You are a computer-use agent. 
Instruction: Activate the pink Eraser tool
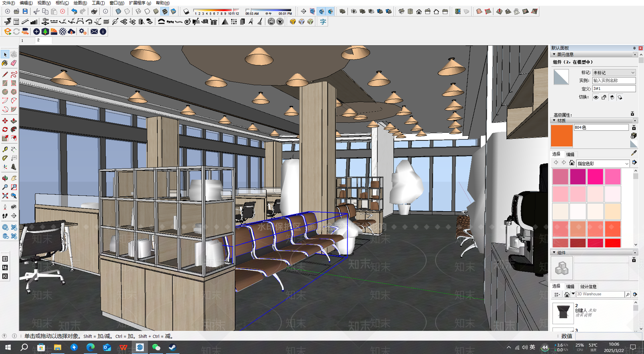(x=14, y=63)
